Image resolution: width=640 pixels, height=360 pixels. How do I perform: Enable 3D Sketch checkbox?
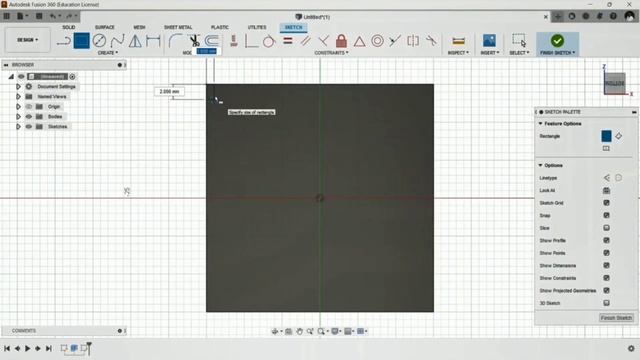click(x=607, y=303)
